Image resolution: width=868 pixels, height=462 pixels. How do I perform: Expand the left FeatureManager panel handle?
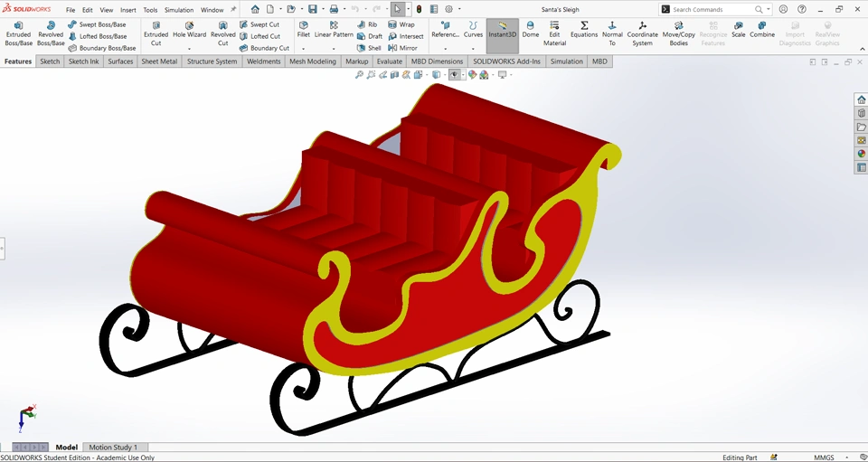click(2, 249)
